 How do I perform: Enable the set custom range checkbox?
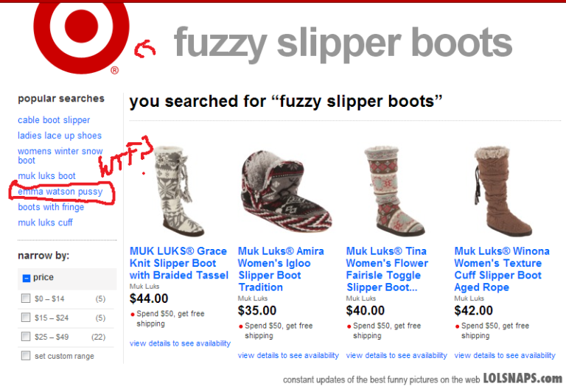tap(26, 356)
